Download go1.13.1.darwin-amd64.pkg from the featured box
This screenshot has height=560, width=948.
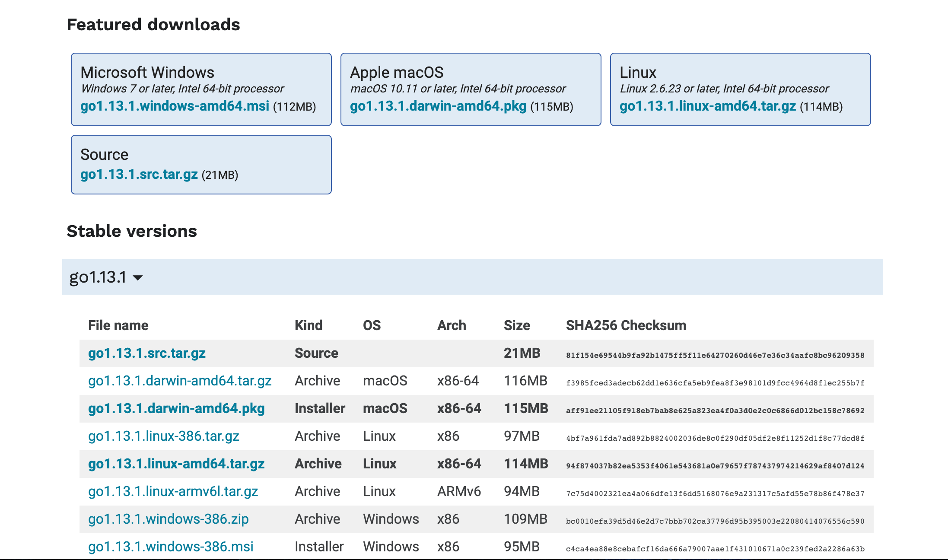pos(438,106)
